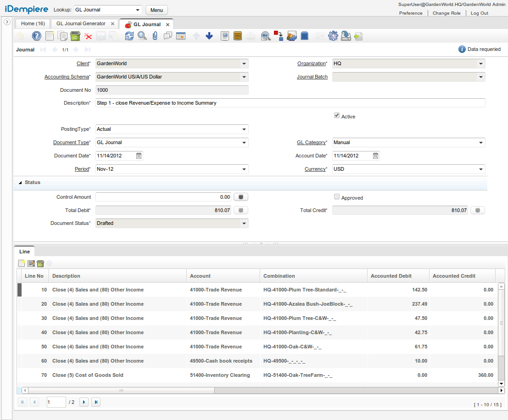This screenshot has width=508, height=420.
Task: Open the Period dropdown list
Action: tap(244, 169)
